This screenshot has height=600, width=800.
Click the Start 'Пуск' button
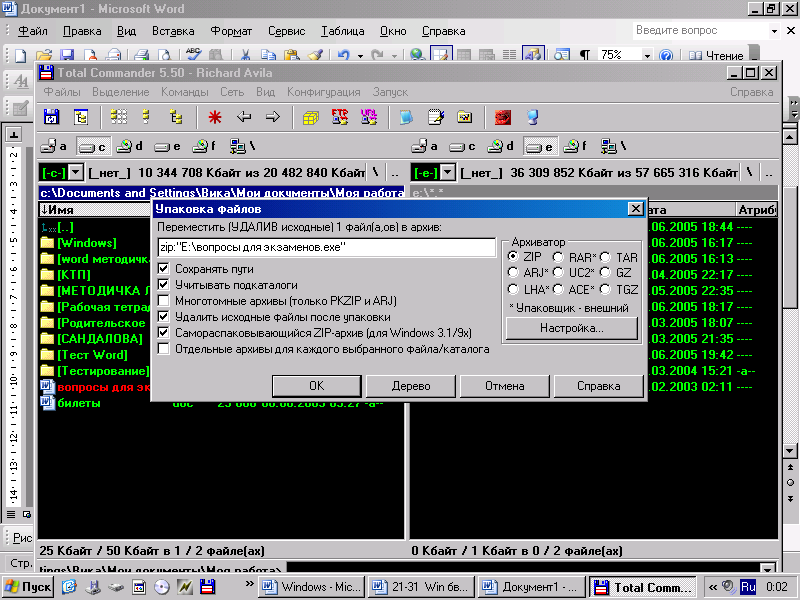tap(28, 587)
